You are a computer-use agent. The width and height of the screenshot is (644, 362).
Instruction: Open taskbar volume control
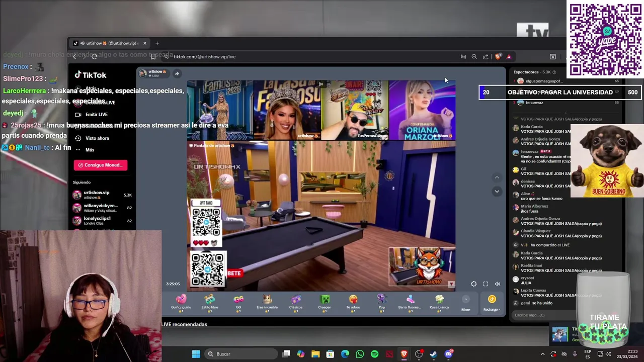tap(608, 354)
